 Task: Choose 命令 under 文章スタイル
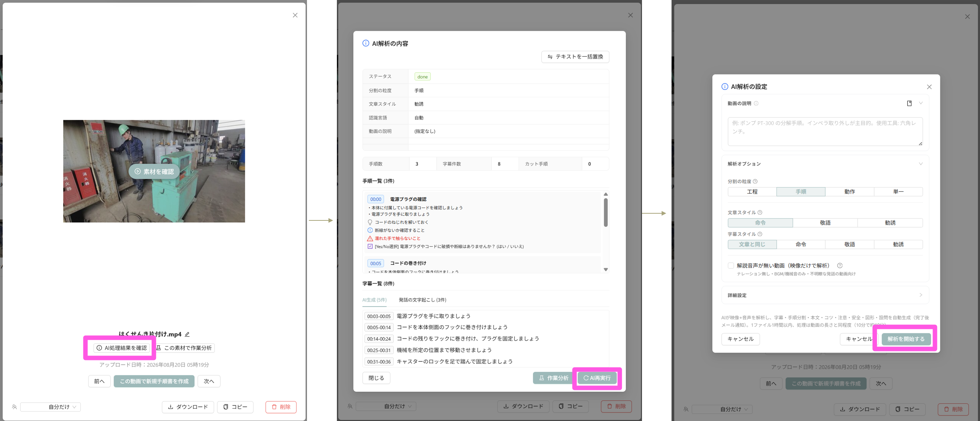point(761,223)
